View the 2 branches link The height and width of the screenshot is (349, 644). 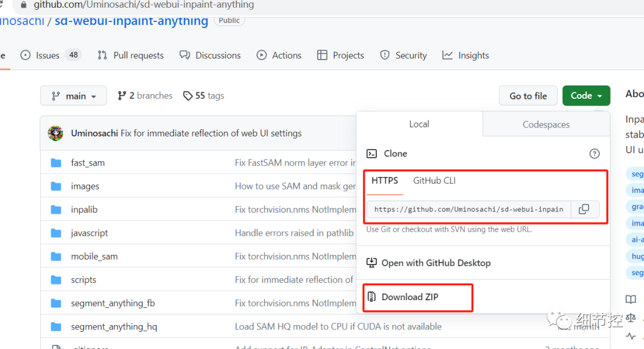[145, 95]
